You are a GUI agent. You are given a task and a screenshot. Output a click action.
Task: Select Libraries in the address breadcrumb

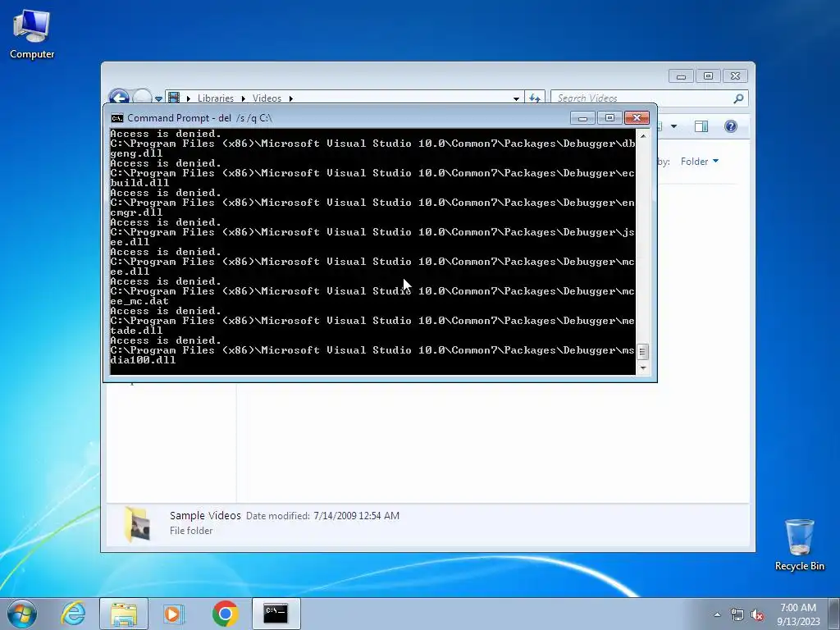(216, 98)
